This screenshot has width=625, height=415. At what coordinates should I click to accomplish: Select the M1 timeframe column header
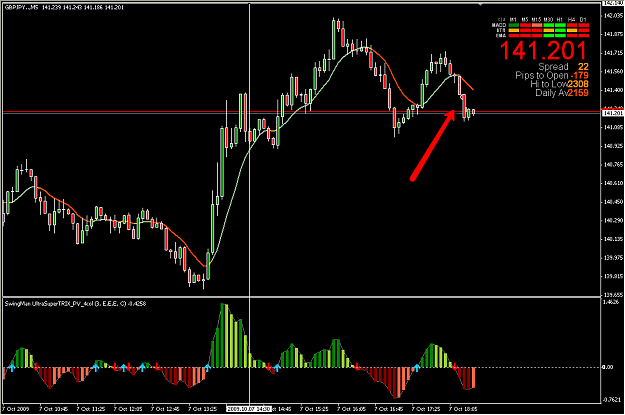(513, 19)
